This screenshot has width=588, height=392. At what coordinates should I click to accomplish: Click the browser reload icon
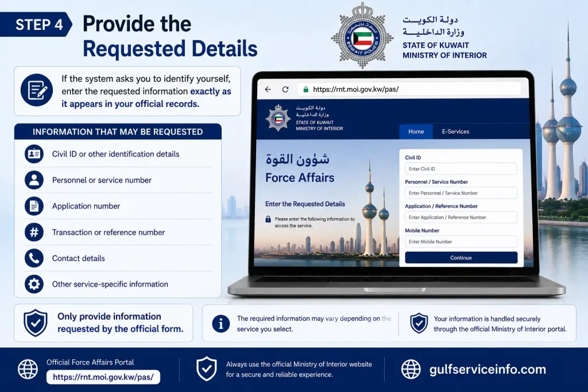pyautogui.click(x=285, y=89)
